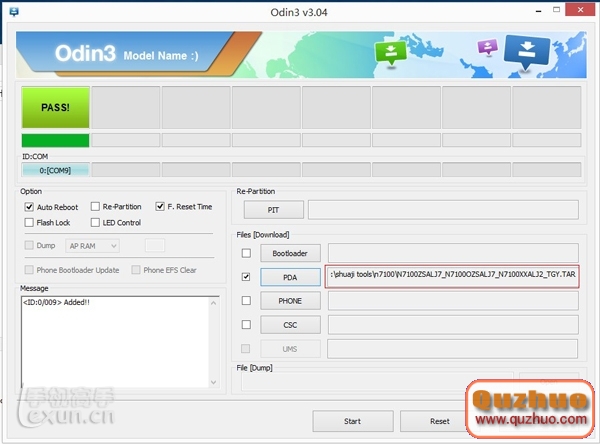
Task: Click the green download bubble icon in banner
Action: (391, 53)
